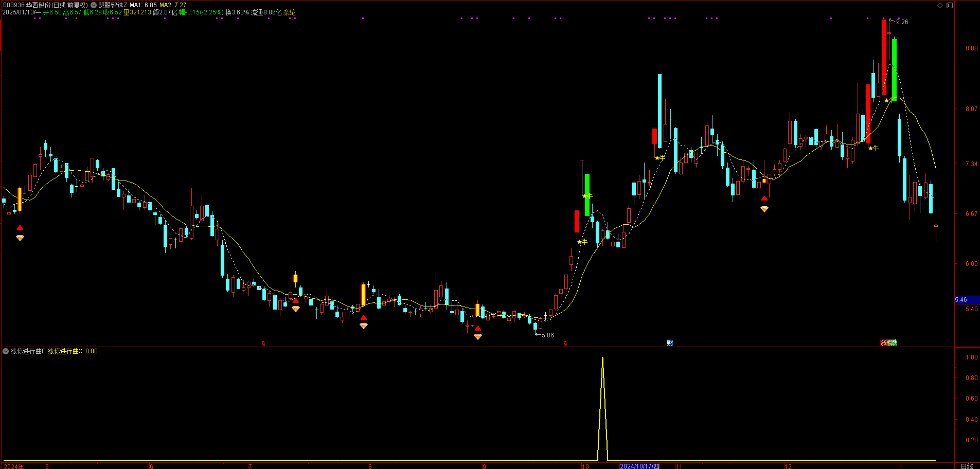Screen dimensions: 980x469
Task: Click the 2024年 label on the time axis
Action: pyautogui.click(x=13, y=466)
